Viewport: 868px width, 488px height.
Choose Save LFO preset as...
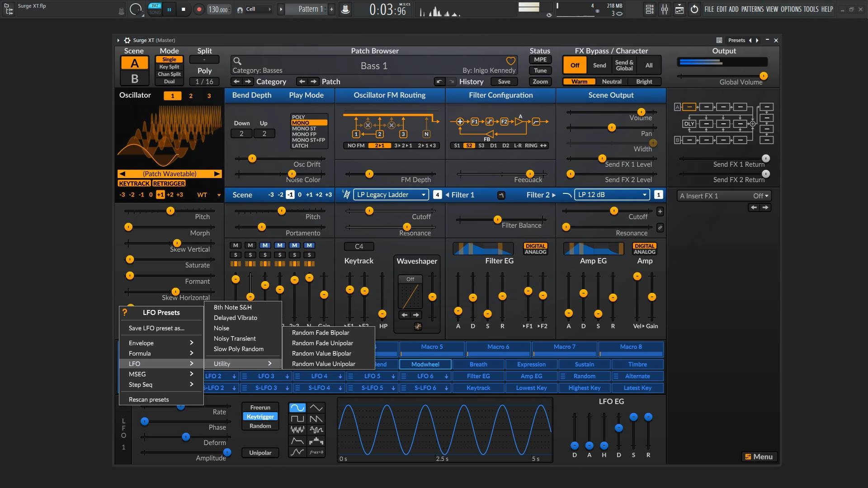(161, 328)
